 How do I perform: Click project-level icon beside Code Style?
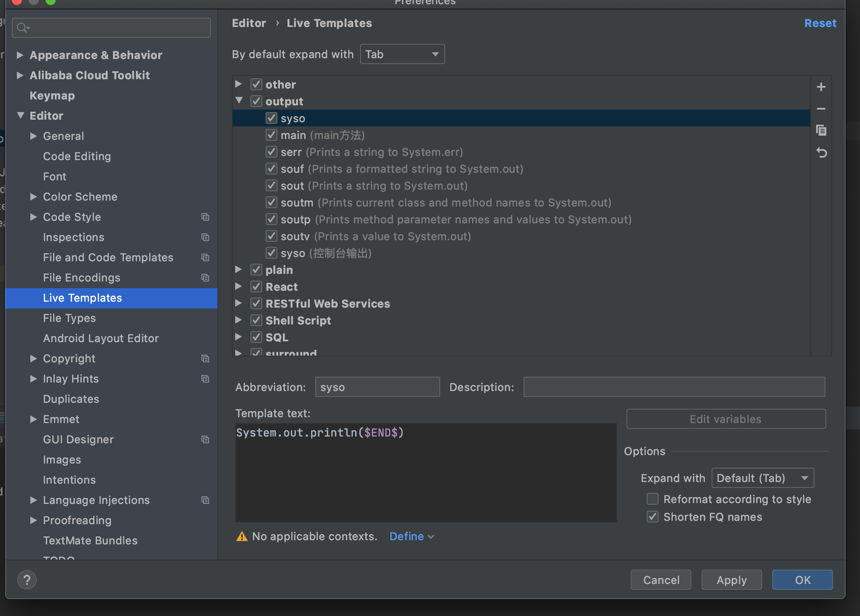tap(205, 217)
